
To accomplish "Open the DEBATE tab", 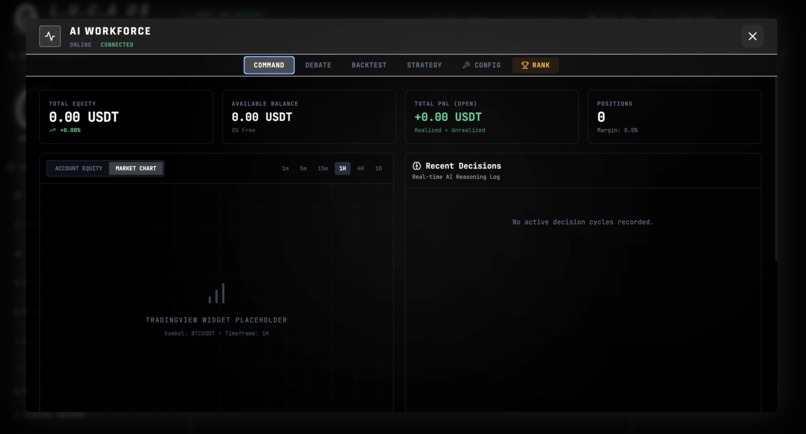I will pyautogui.click(x=318, y=65).
